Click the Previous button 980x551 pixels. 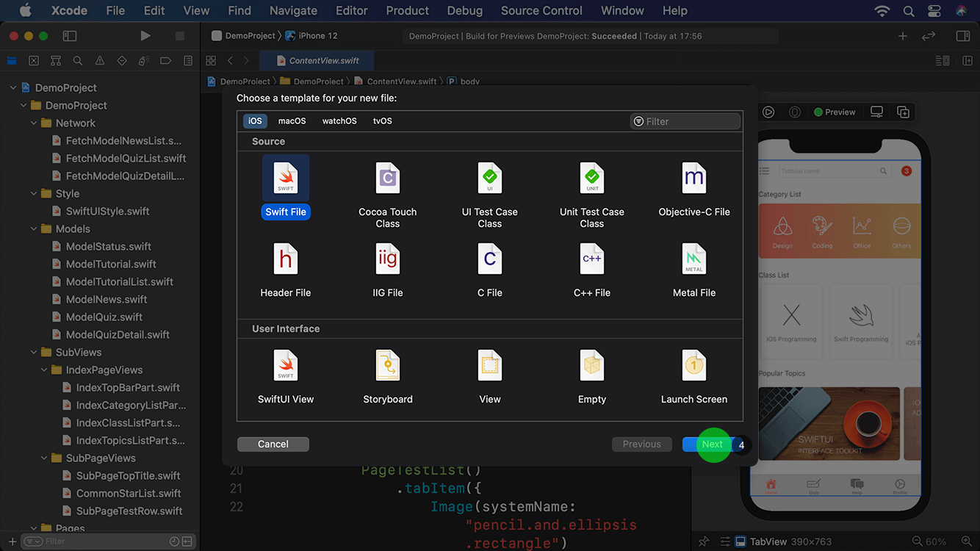pos(642,444)
